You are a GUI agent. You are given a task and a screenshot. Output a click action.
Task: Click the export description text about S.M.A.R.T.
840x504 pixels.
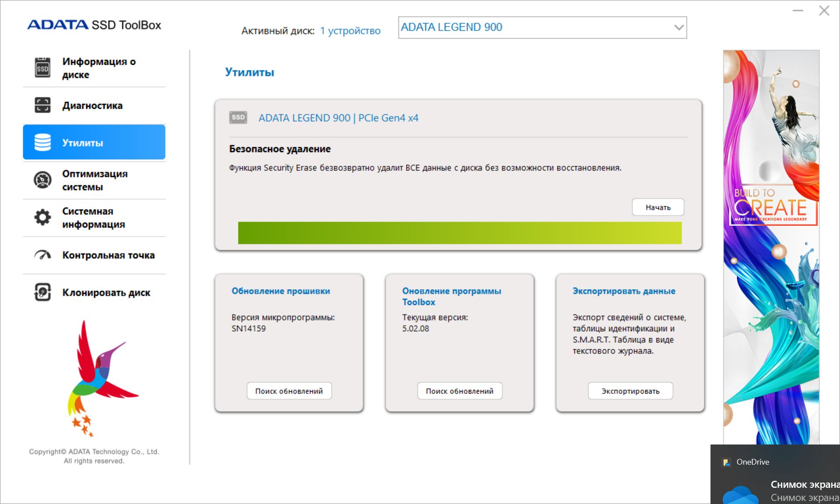[630, 334]
